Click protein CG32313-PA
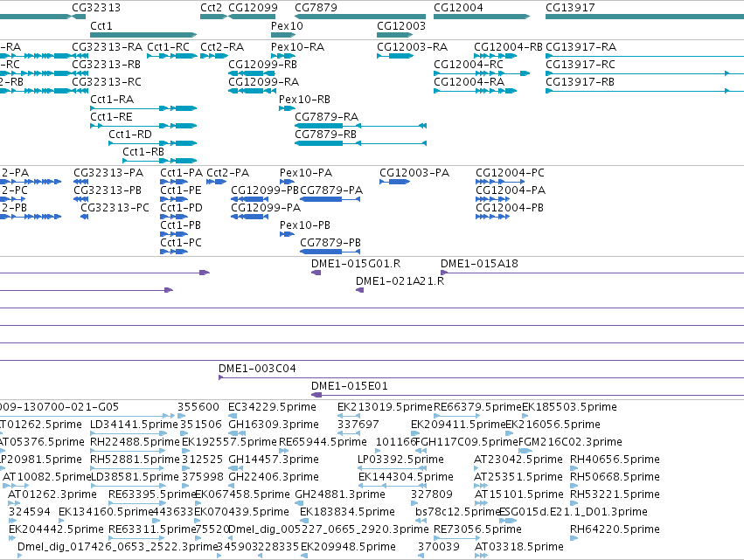Image resolution: width=744 pixels, height=560 pixels. (81, 182)
